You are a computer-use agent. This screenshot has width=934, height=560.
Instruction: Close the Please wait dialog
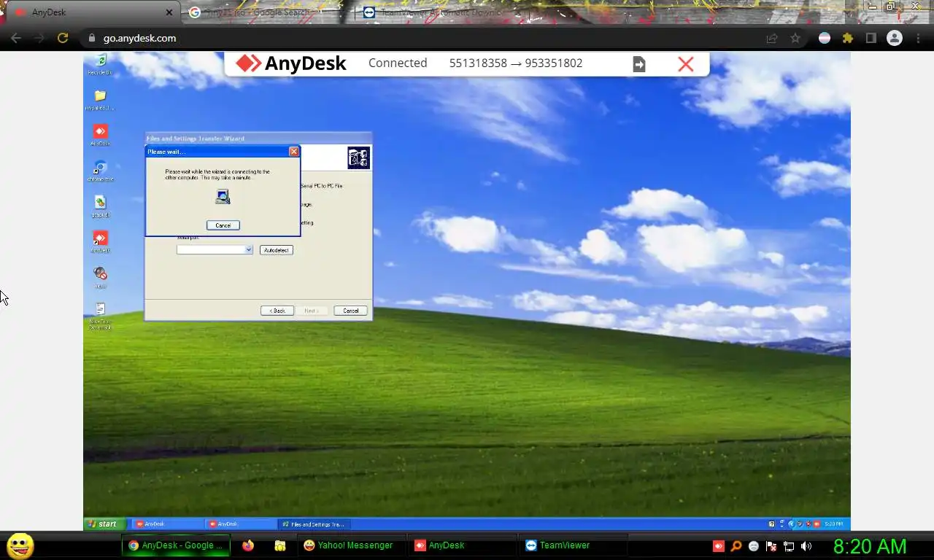tap(293, 152)
